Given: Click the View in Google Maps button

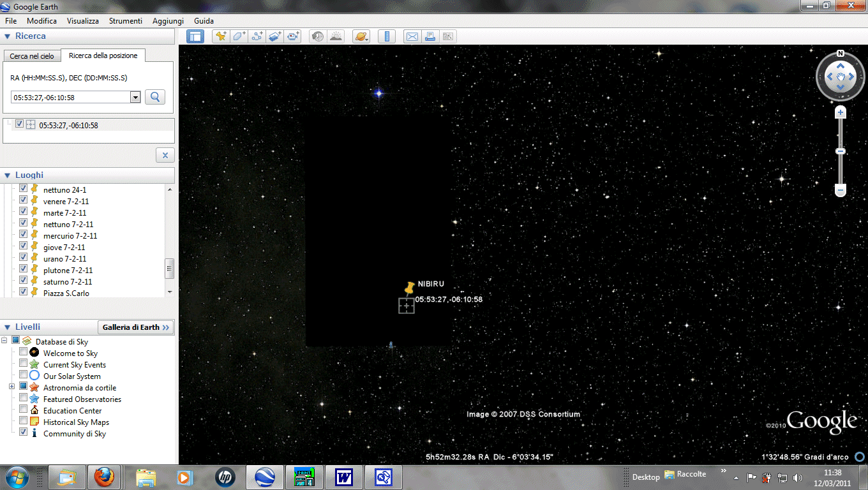Looking at the screenshot, I should coord(447,36).
